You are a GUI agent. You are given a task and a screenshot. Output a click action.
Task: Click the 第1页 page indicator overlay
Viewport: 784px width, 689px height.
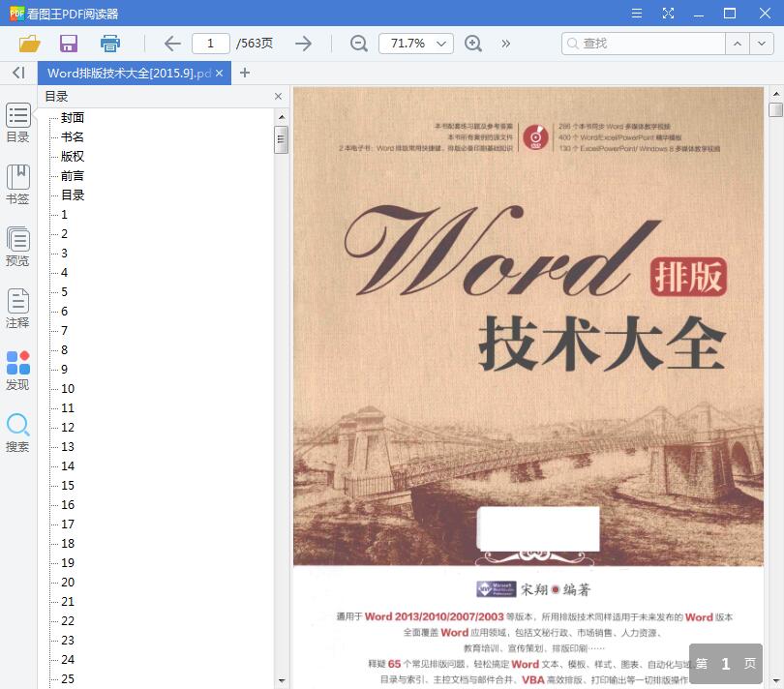pos(726,664)
